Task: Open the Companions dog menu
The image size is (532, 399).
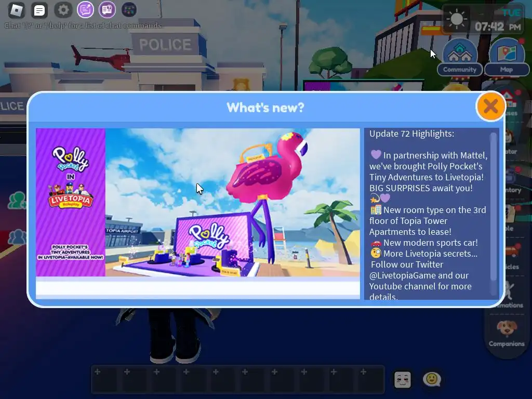Action: click(x=507, y=333)
